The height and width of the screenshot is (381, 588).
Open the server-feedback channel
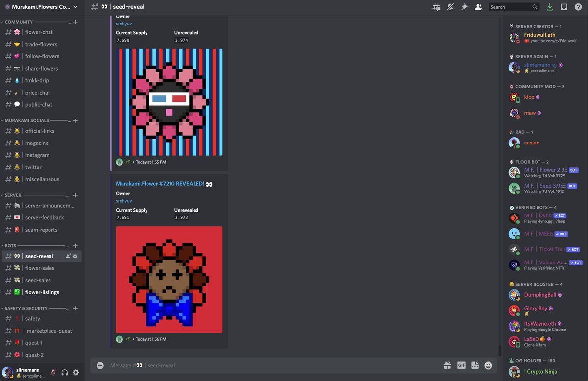[x=42, y=218]
